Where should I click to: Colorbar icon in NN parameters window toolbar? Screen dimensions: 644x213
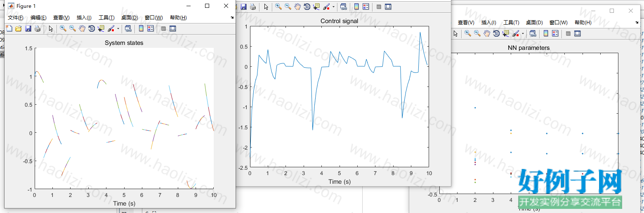point(546,33)
